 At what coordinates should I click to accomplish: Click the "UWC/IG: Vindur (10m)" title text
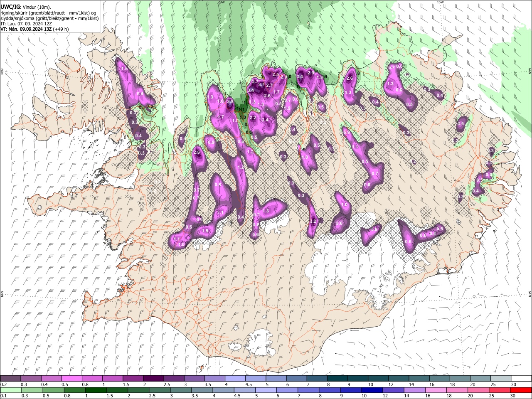coord(26,7)
